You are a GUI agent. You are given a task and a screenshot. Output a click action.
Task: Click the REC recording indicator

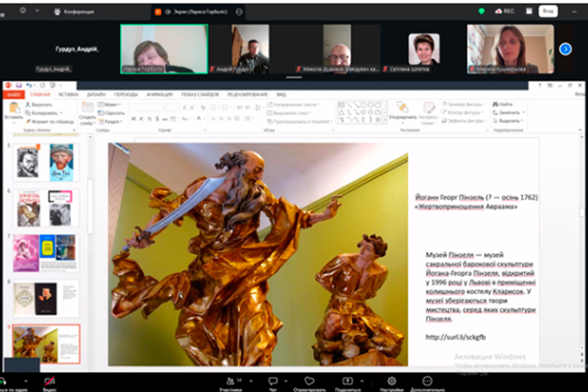[504, 11]
